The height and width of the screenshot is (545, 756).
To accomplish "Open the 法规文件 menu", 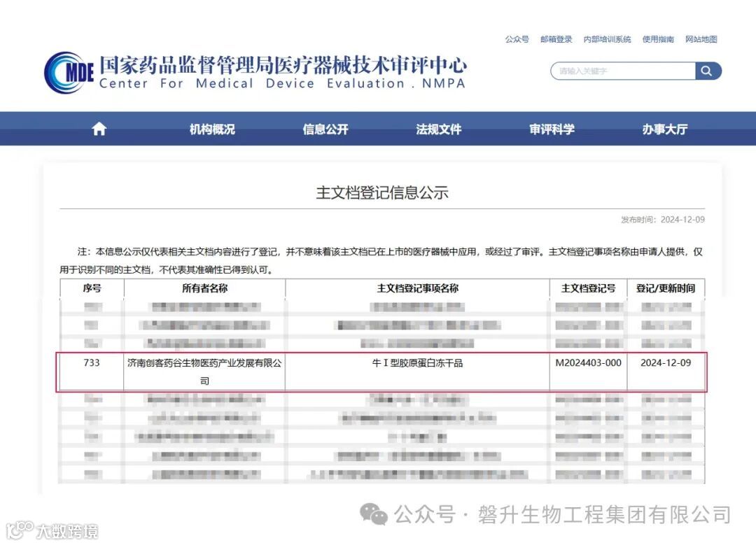I will coord(439,129).
